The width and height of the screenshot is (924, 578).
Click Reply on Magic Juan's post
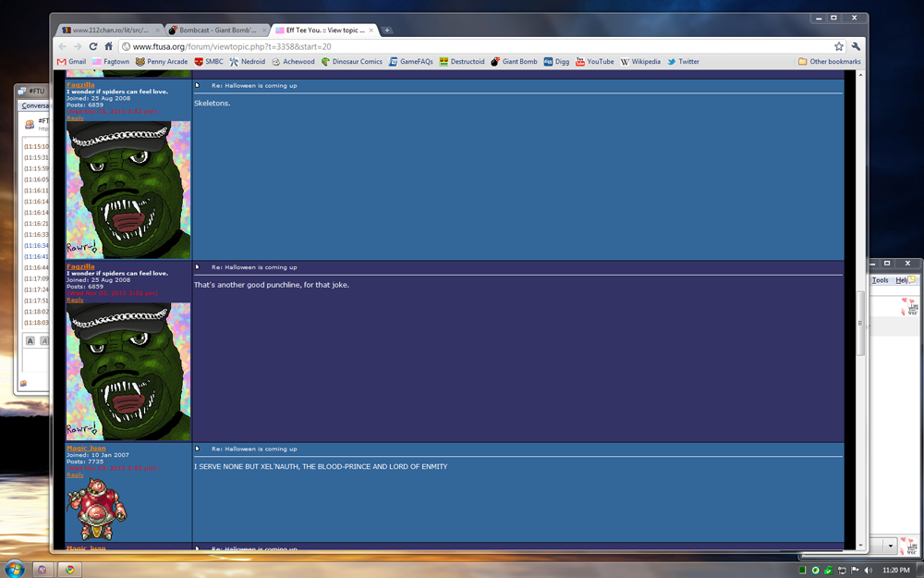[x=75, y=474]
